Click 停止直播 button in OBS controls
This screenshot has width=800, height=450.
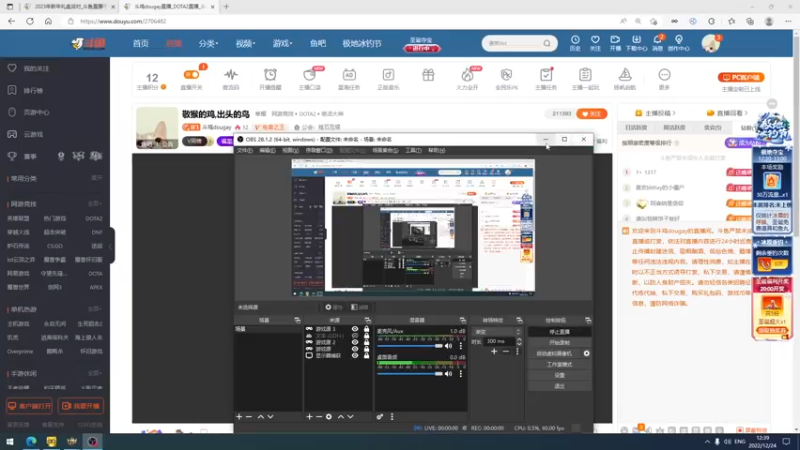click(559, 332)
